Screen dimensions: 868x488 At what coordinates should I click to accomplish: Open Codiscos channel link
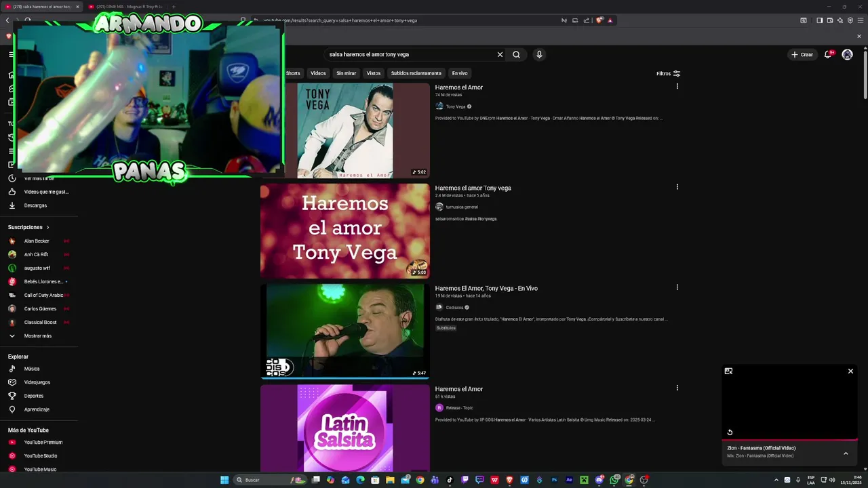coord(454,307)
